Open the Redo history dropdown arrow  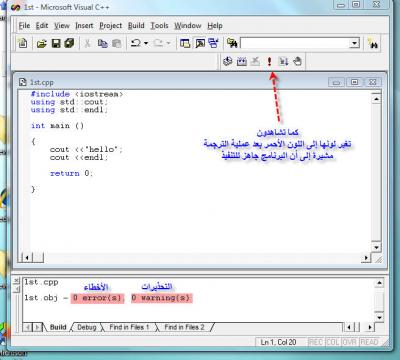pyautogui.click(x=168, y=43)
